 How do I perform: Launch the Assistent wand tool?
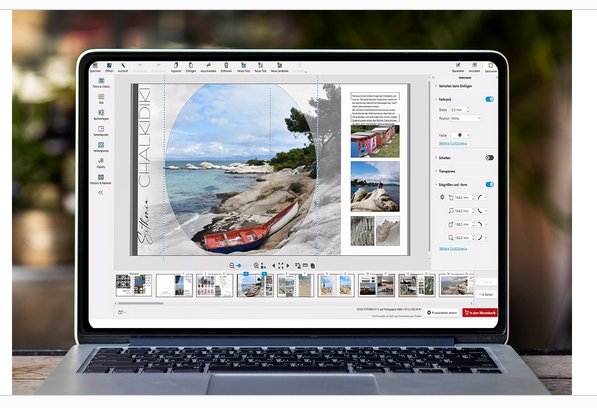(x=123, y=67)
